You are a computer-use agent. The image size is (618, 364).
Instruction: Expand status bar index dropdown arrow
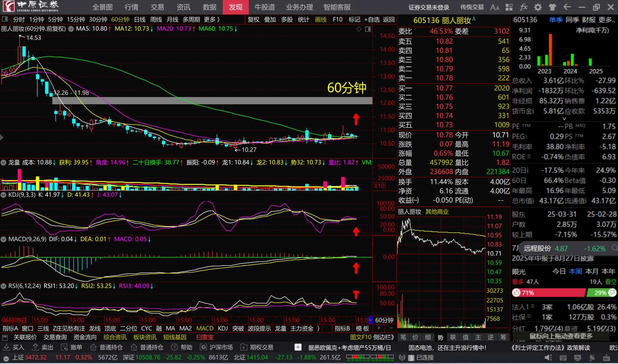tap(6, 358)
